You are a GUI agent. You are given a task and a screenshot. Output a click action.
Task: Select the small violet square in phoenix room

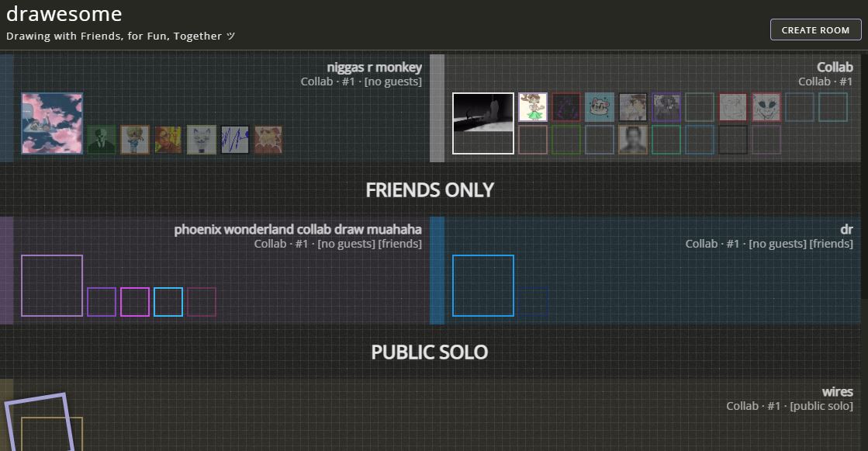click(x=102, y=301)
